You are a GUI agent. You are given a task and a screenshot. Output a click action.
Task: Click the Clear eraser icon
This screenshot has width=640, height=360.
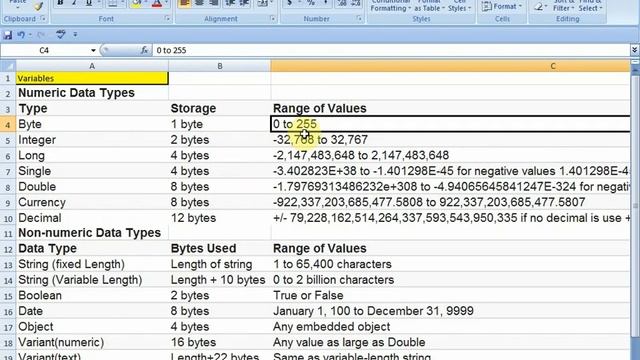pos(538,7)
